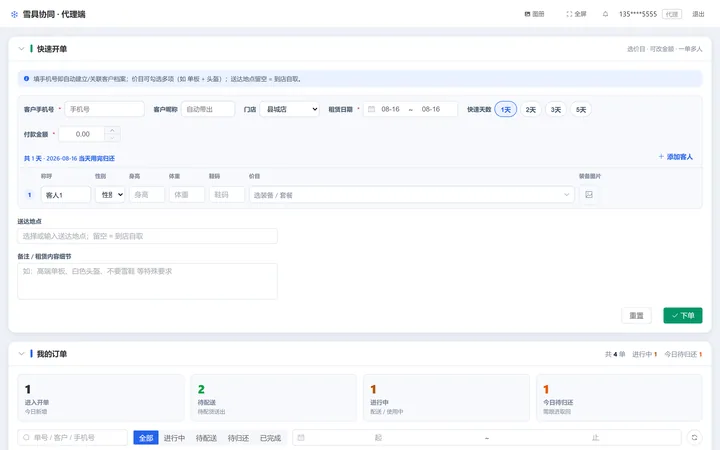
Task: Set the 止 end date filter
Action: click(x=595, y=438)
